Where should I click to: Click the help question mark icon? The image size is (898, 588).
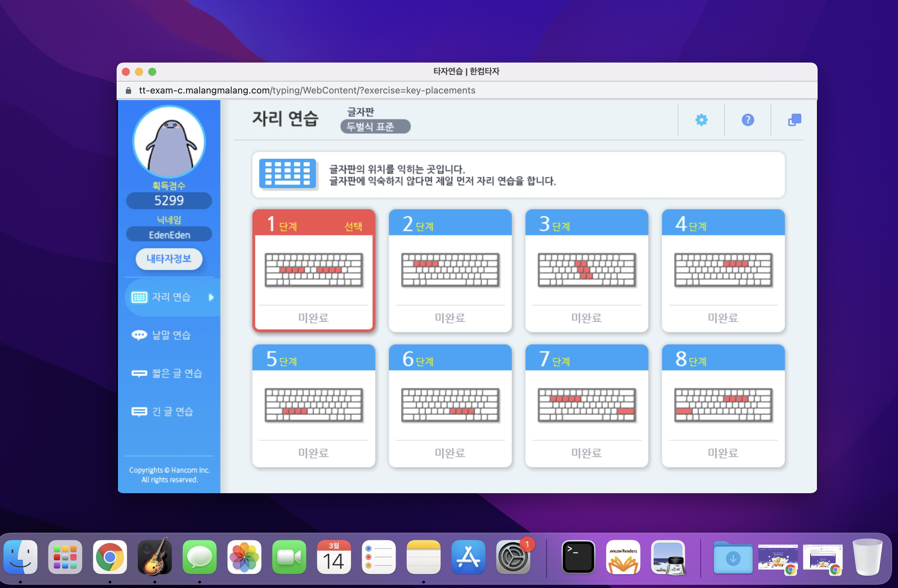coord(747,120)
